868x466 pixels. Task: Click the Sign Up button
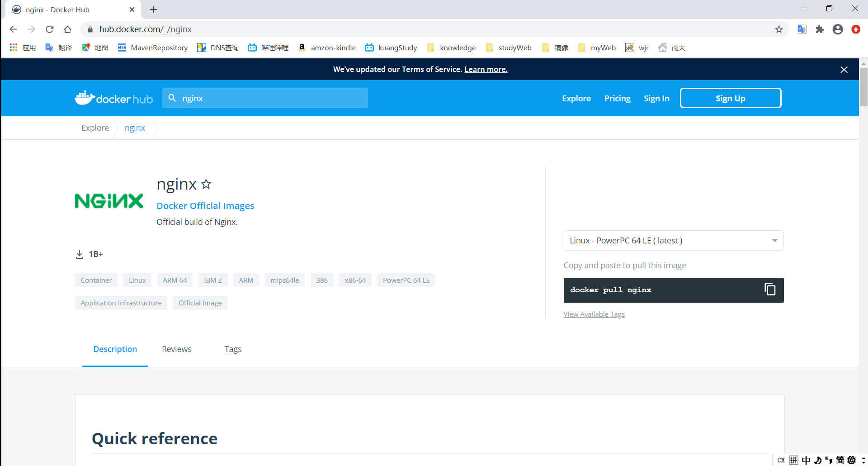[x=731, y=98]
